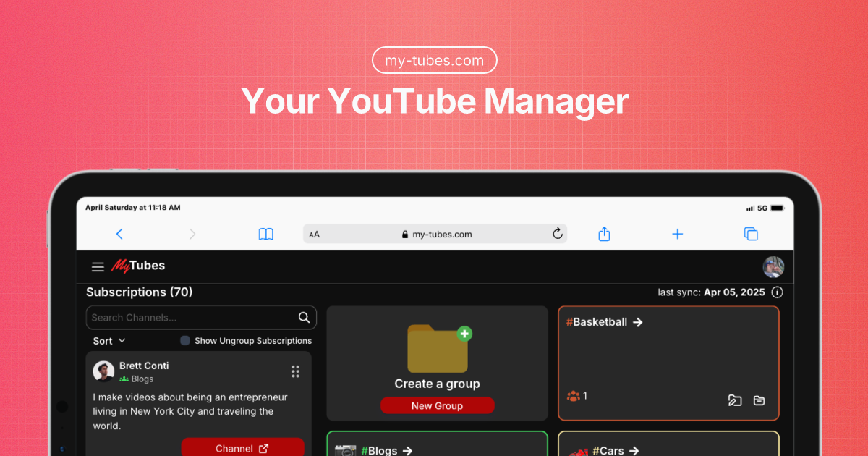Viewport: 868px width, 456px height.
Task: Click the MyTubes logo in the top bar
Action: (138, 266)
